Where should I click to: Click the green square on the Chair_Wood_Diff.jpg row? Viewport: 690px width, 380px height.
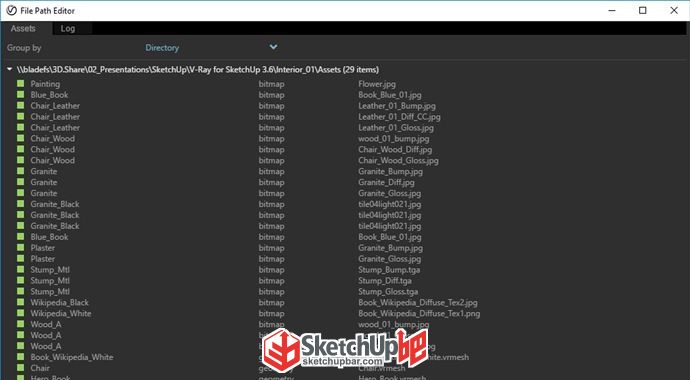(20, 150)
